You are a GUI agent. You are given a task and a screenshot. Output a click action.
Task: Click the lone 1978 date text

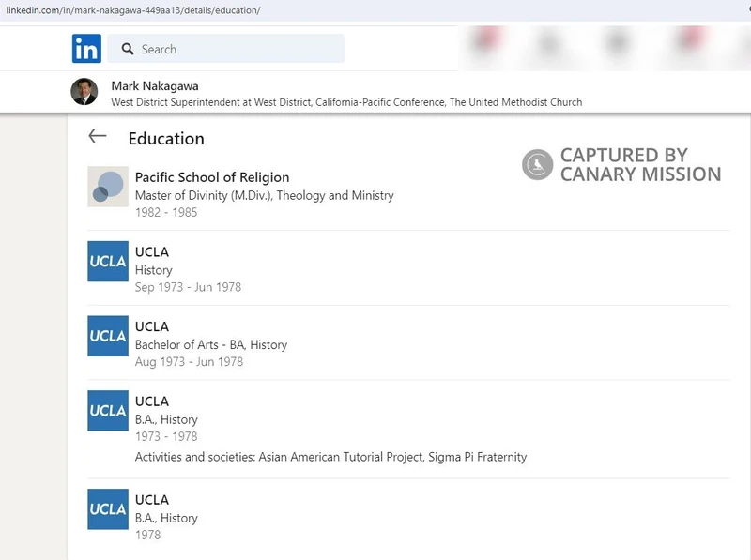tap(148, 535)
